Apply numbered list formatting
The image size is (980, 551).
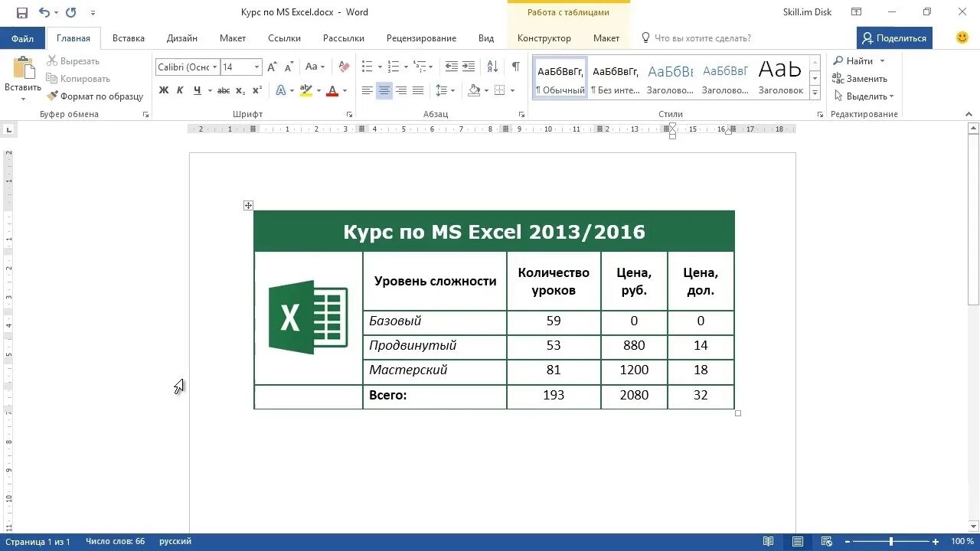(394, 67)
